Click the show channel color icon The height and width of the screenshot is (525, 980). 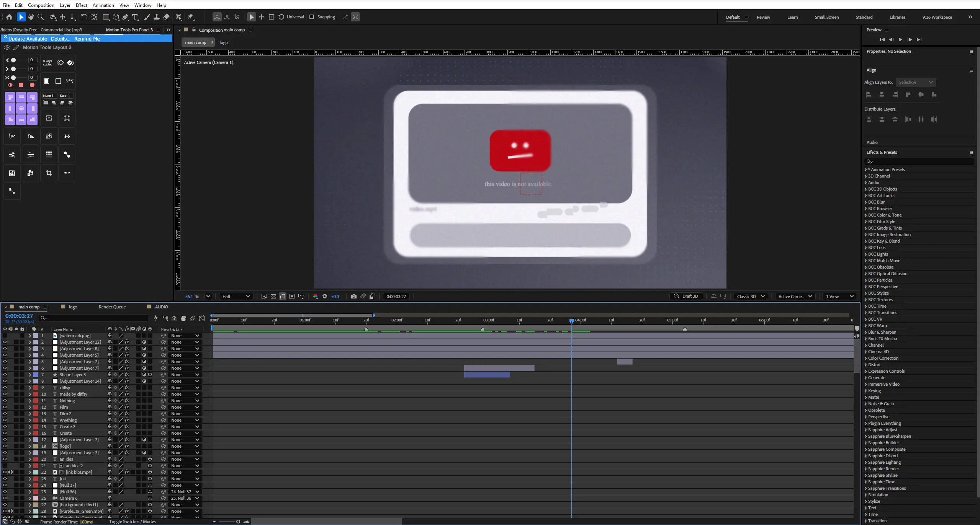click(x=316, y=297)
